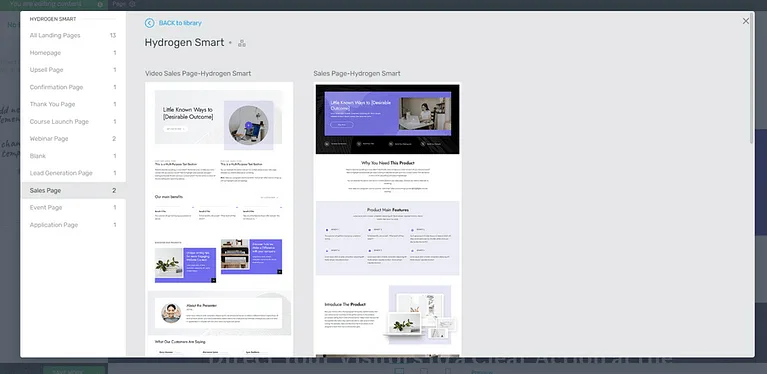Click the BACK to library link
Viewport: 767px width, 374px height.
180,23
